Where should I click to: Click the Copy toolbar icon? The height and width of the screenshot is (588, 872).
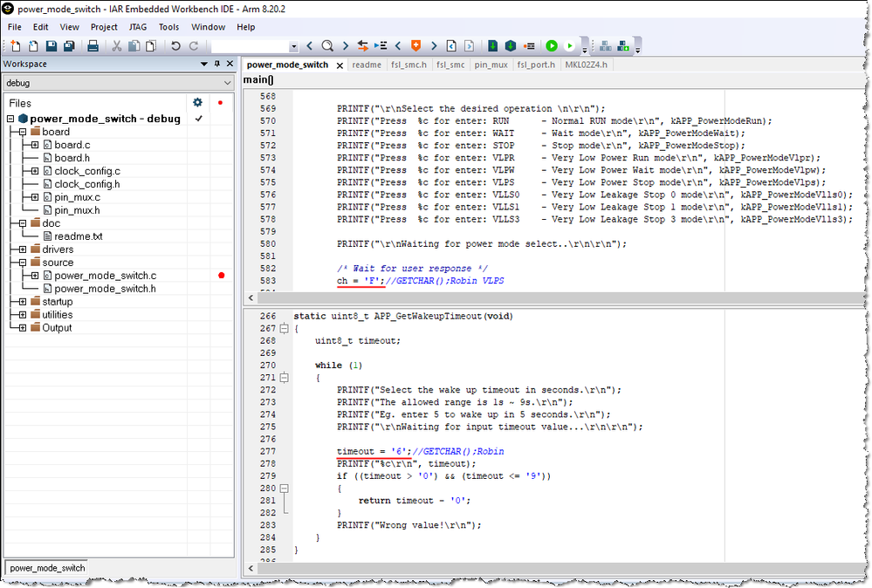[134, 46]
